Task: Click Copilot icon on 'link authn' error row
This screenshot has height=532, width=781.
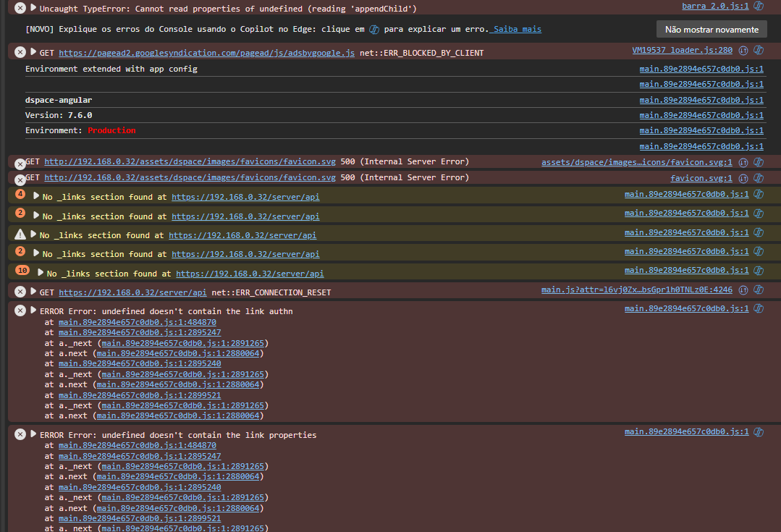Action: click(759, 309)
